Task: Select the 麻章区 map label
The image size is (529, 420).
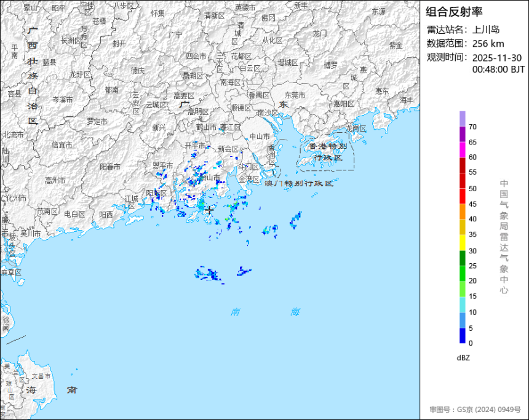Action: (x=11, y=272)
